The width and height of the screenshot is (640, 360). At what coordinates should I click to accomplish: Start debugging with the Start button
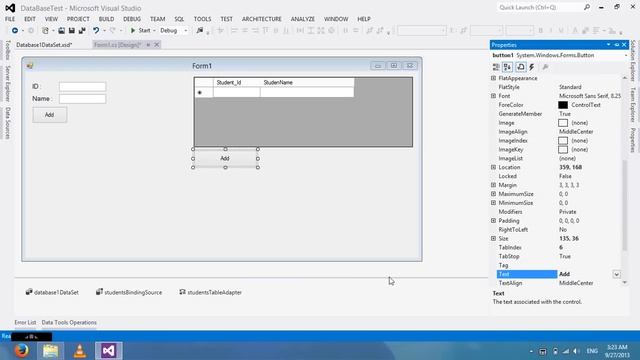[x=140, y=31]
